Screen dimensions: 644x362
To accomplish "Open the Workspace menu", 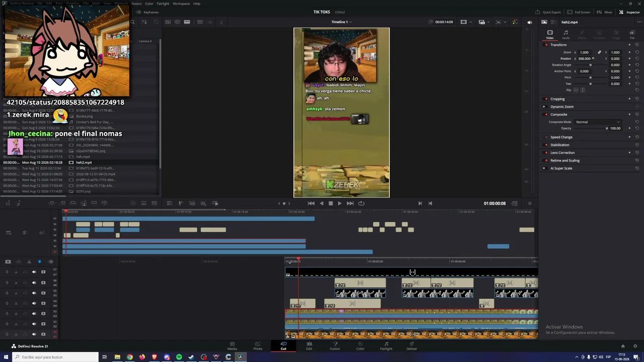I will 181,4.
